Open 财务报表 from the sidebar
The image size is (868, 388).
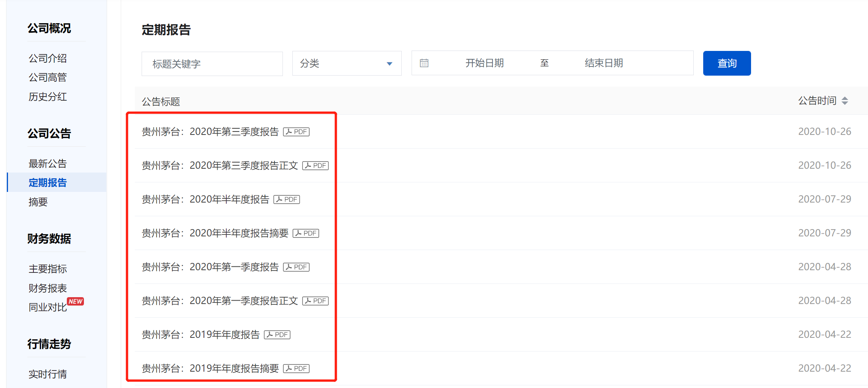click(48, 288)
